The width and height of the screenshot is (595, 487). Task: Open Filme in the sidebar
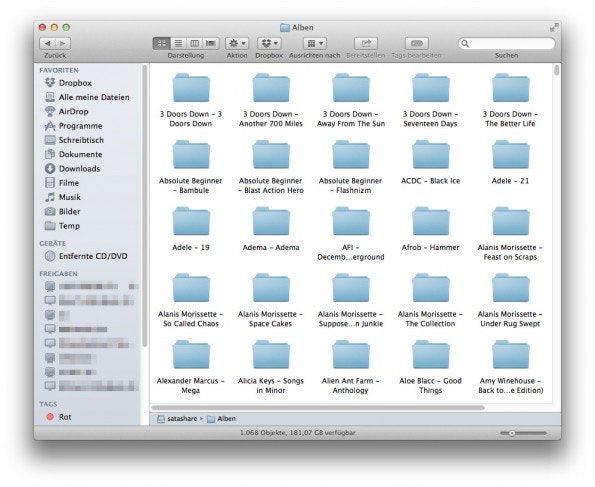pyautogui.click(x=62, y=183)
